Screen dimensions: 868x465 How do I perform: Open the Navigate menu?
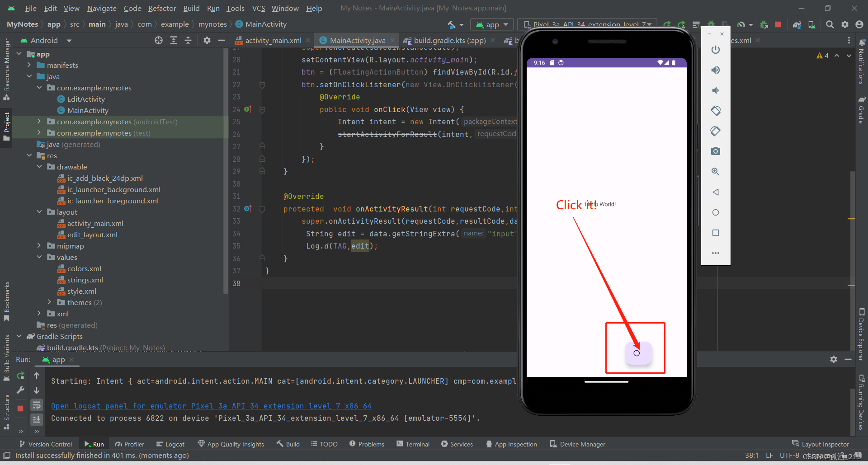(101, 8)
